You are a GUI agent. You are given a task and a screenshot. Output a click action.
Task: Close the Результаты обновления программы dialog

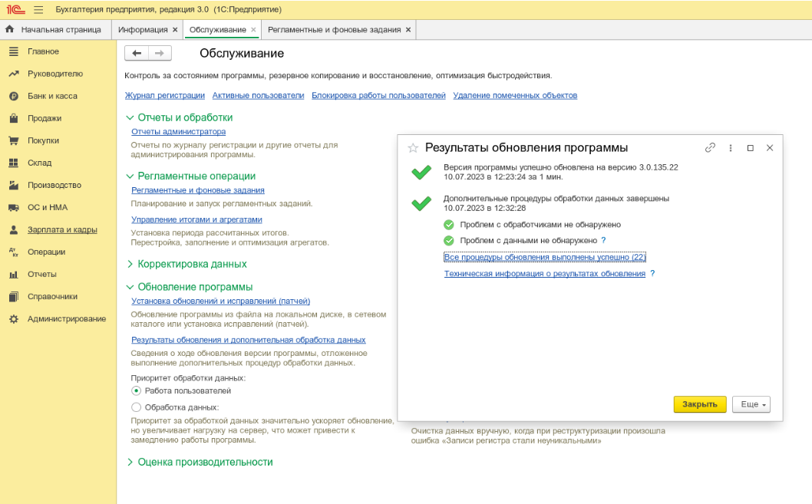pyautogui.click(x=770, y=148)
